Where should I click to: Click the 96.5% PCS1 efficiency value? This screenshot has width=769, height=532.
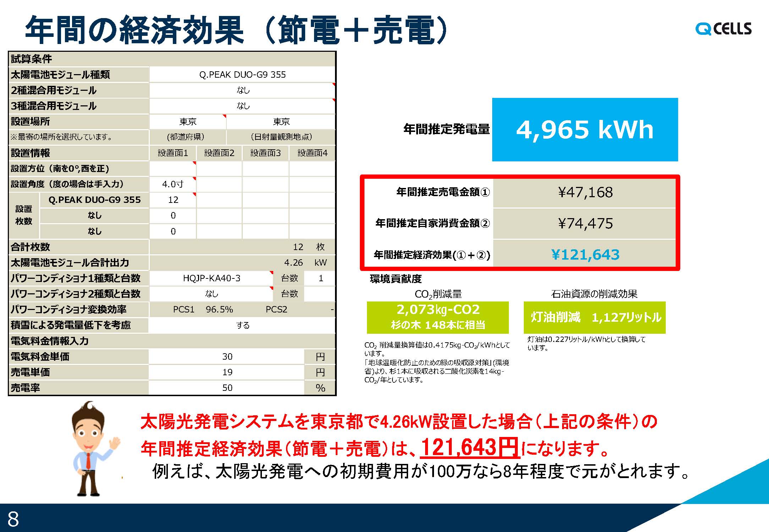(219, 309)
